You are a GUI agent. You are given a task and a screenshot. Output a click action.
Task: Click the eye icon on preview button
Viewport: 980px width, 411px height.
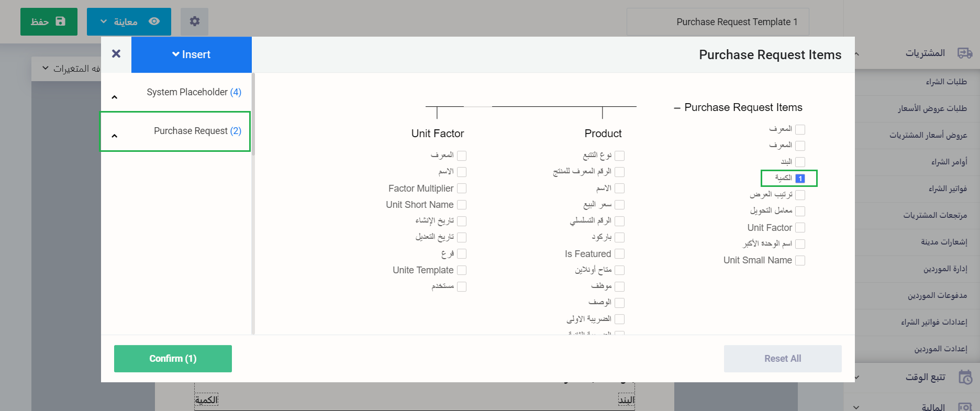click(x=154, y=21)
